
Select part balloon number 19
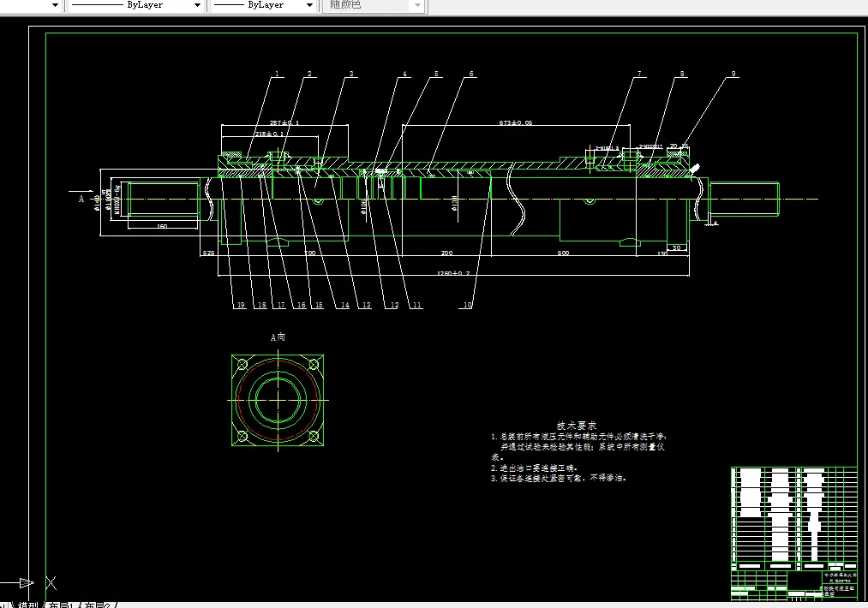tap(240, 305)
